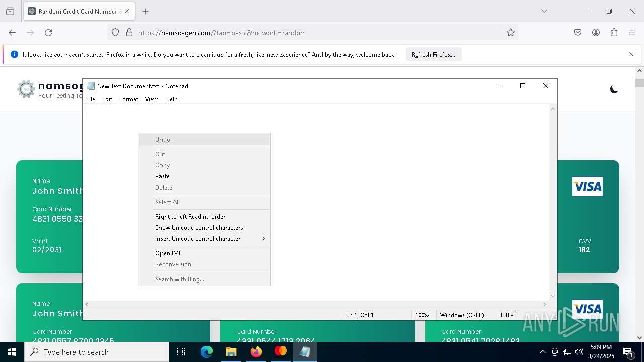Choose Paste from the context menu
The height and width of the screenshot is (362, 644).
click(x=204, y=176)
